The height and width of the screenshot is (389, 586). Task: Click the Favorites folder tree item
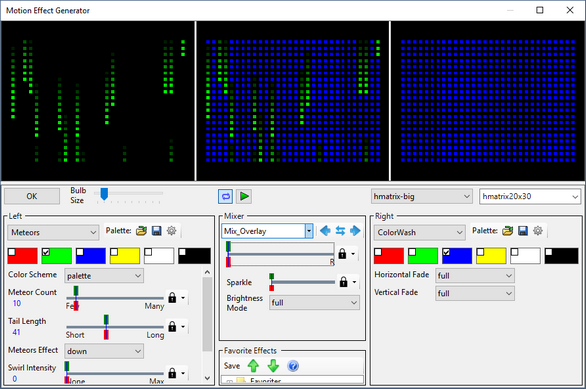[265, 381]
